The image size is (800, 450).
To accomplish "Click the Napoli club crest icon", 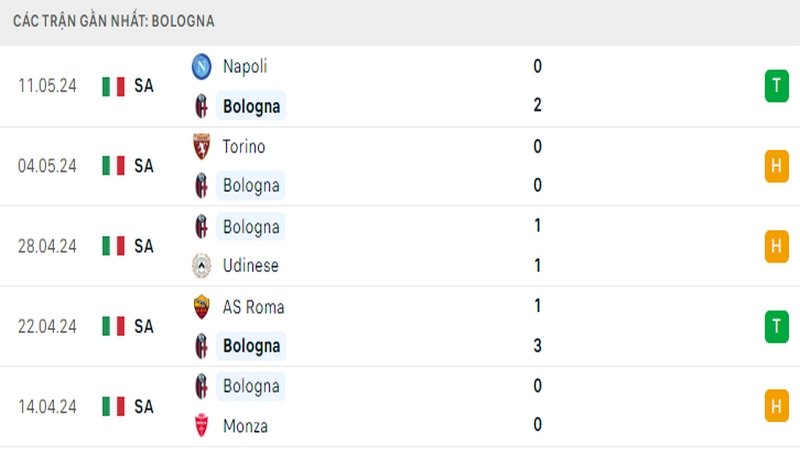I will pos(202,66).
